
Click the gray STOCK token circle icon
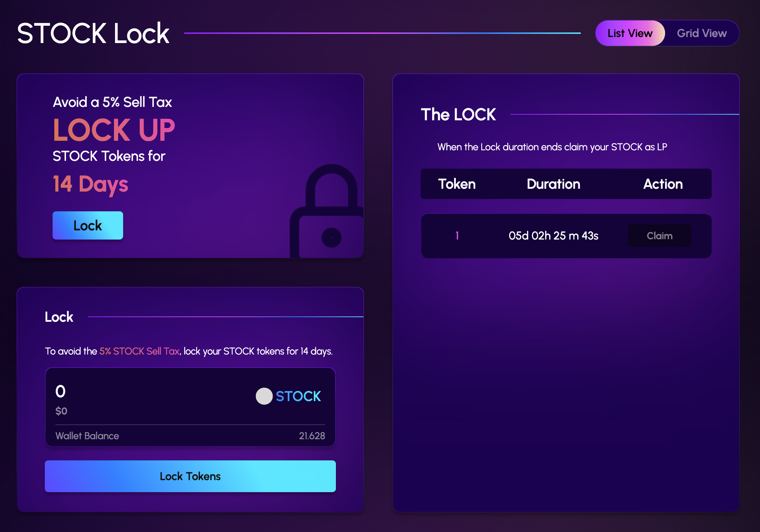(x=264, y=396)
